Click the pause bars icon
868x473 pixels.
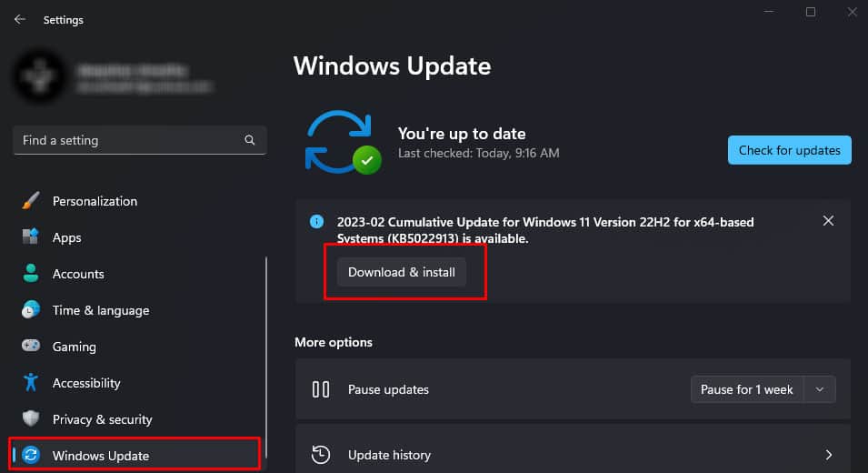[321, 389]
